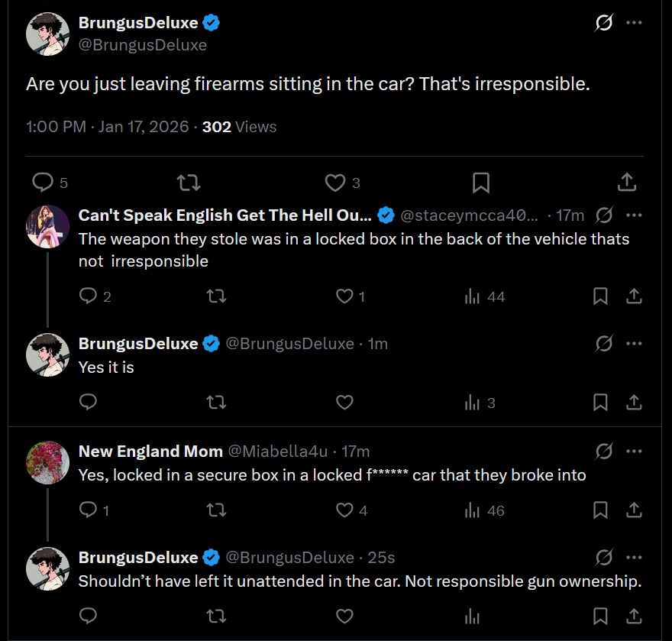Screen dimensions: 672x641
Task: Open 302 Views count on main post
Action: [x=239, y=127]
